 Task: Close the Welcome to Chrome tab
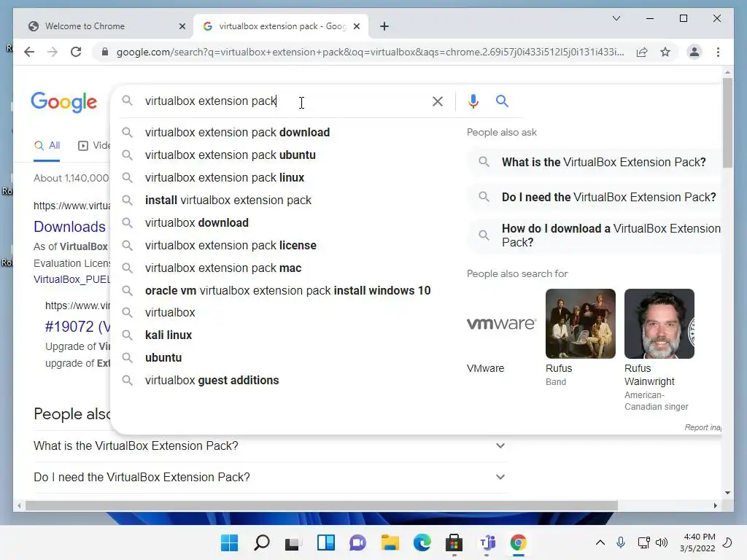pyautogui.click(x=182, y=26)
